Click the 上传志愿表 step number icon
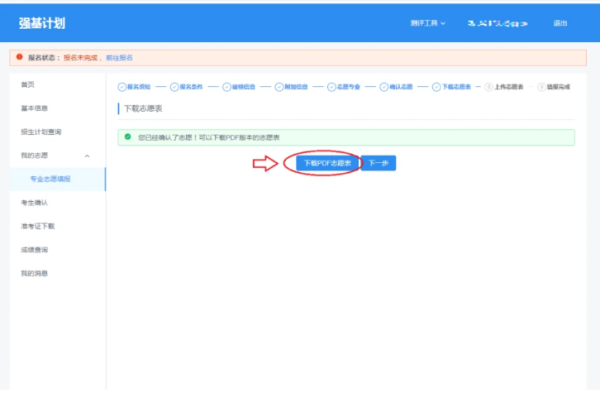Viewport: 600px width, 398px height. point(489,87)
